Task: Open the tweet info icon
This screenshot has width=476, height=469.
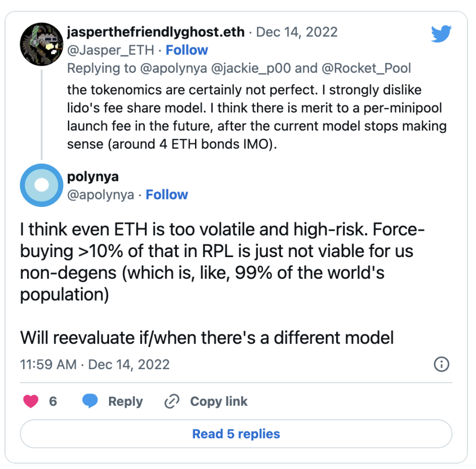Action: 441,364
